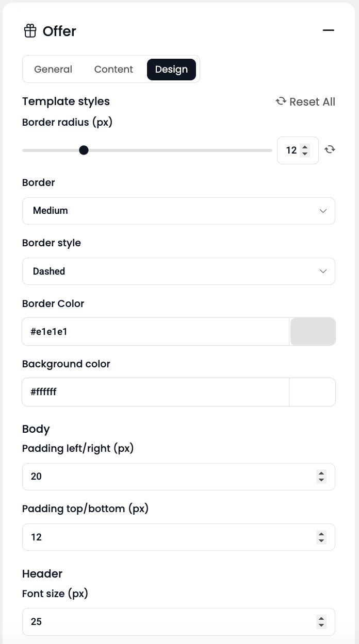Open the Background color swatch picker

point(313,392)
